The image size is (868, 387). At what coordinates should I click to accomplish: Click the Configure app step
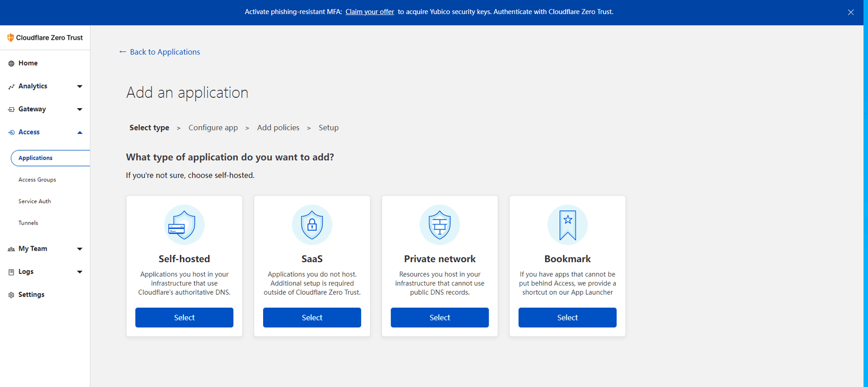[x=213, y=128]
